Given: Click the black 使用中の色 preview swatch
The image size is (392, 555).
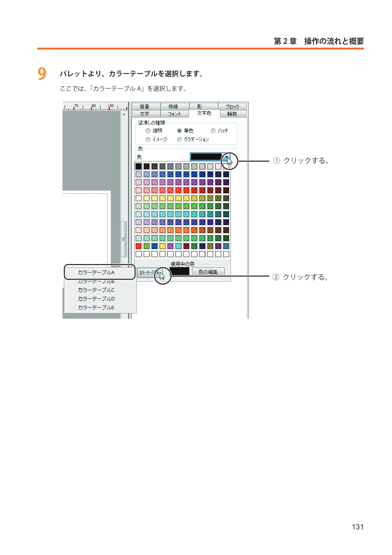Looking at the screenshot, I should click(180, 271).
